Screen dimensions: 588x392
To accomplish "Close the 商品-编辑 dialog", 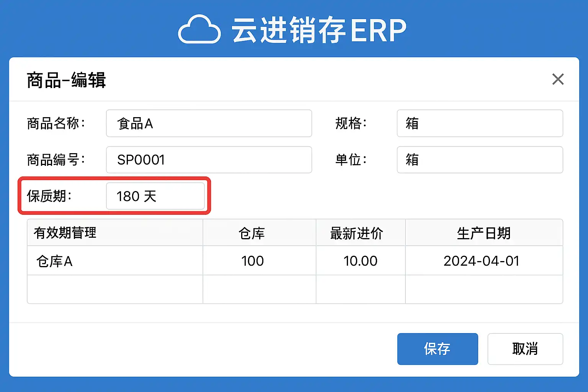I will click(x=558, y=79).
